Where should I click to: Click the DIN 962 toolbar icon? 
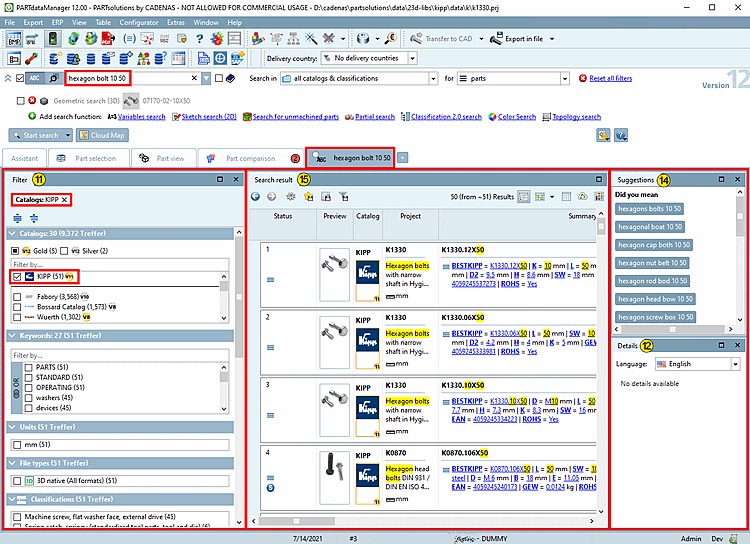164,38
